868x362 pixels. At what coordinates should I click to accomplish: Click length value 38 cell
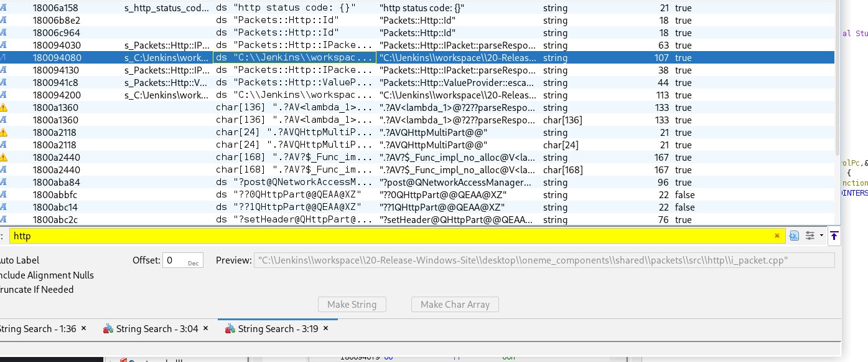(664, 70)
